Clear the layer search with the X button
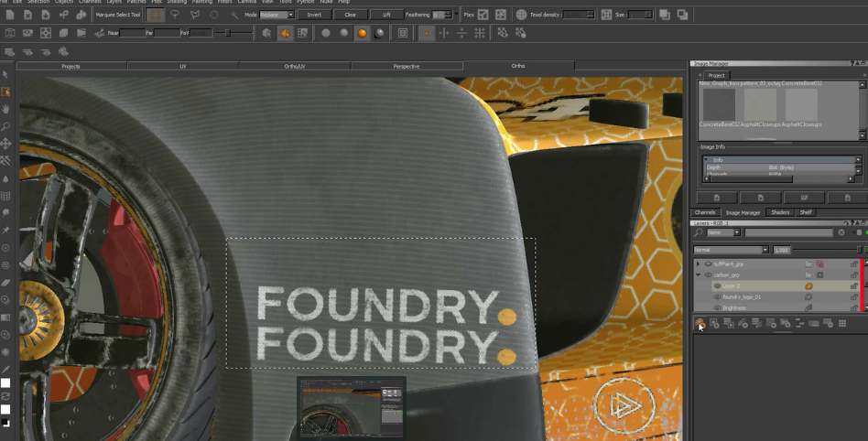The height and width of the screenshot is (441, 868). (841, 232)
